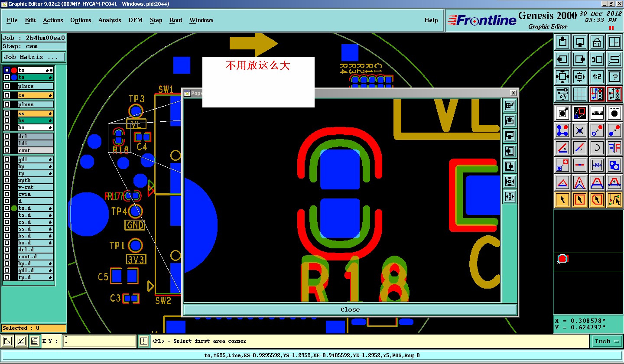The width and height of the screenshot is (624, 364).
Task: Click the grid snap icon beside X Y
Action: click(x=35, y=341)
